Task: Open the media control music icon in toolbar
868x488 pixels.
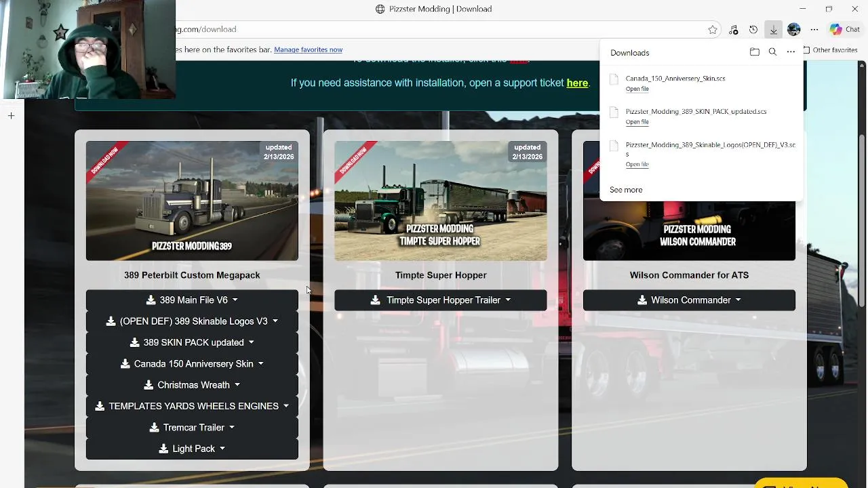Action: coord(733,30)
